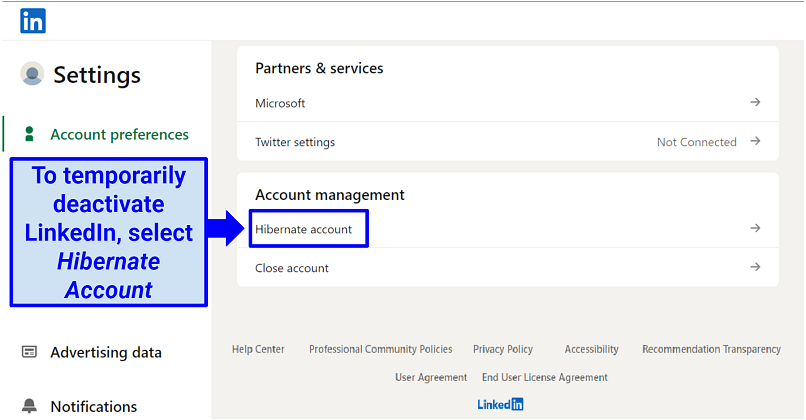
Task: Open Help Center footer link
Action: (258, 349)
